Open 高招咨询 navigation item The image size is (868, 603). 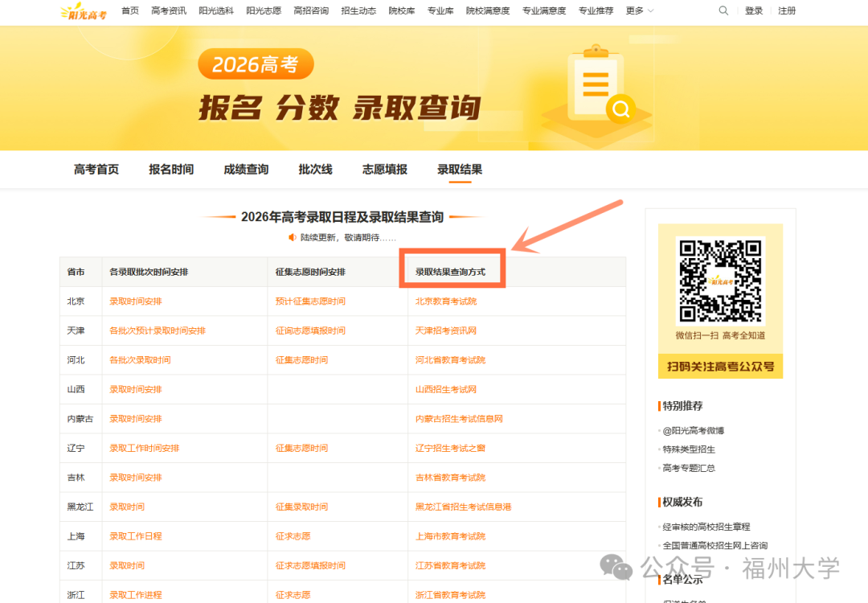[x=311, y=10]
